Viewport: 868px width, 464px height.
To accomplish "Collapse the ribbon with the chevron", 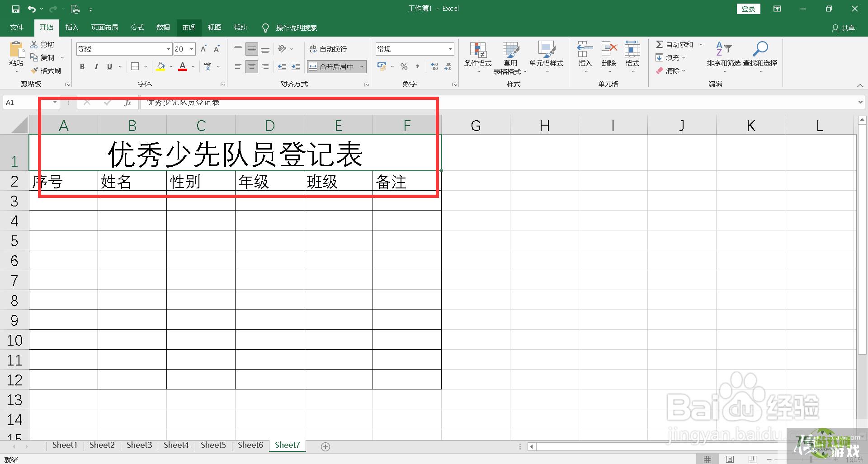I will (860, 85).
